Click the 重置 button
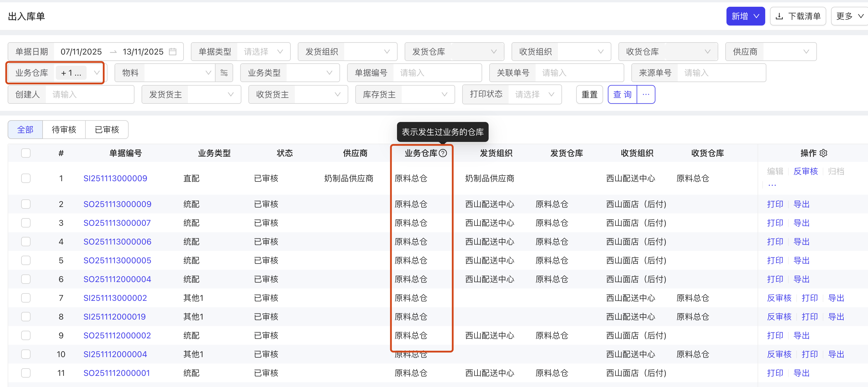This screenshot has height=387, width=868. point(589,94)
